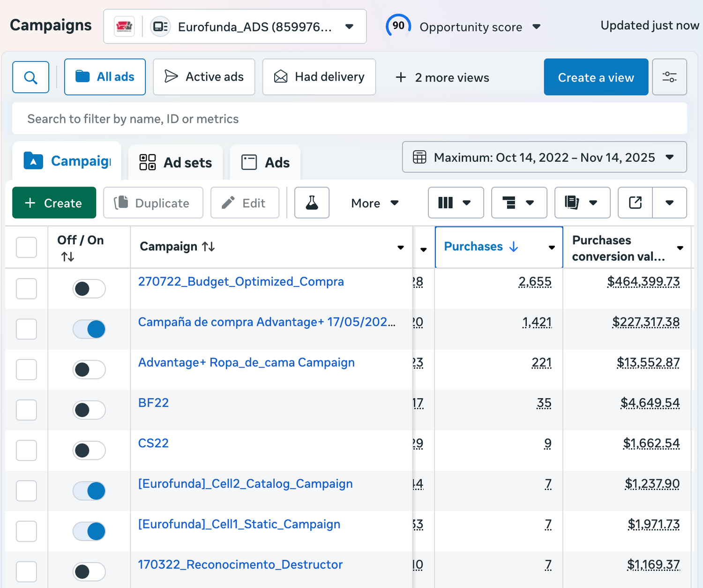The image size is (703, 588).
Task: Click the Opportunity score 90 indicator
Action: pyautogui.click(x=398, y=26)
